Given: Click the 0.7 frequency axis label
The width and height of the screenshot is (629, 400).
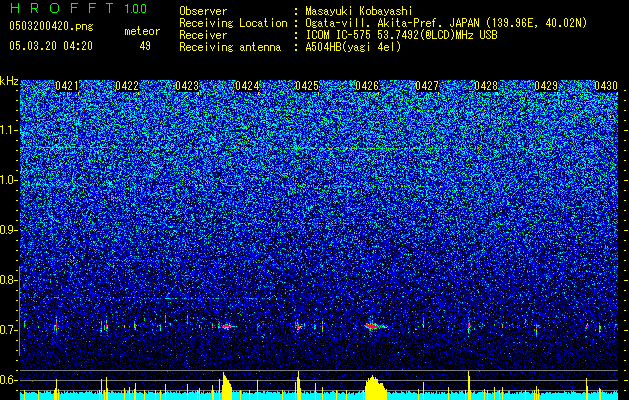Looking at the screenshot, I should 9,330.
